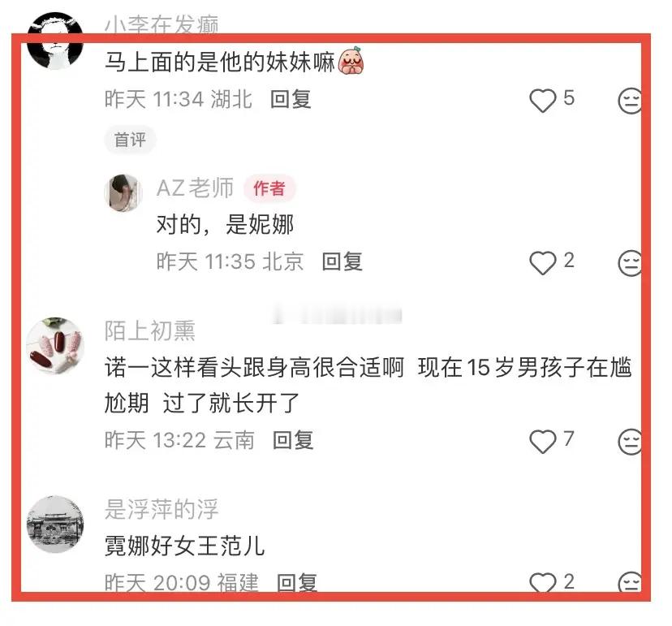
Task: Open the username AZ老师
Action: (195, 188)
